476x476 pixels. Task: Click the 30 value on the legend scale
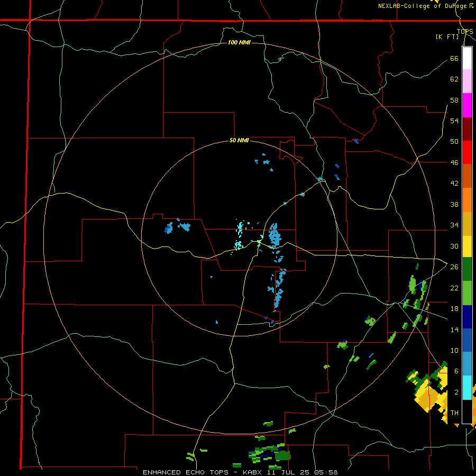(x=454, y=246)
